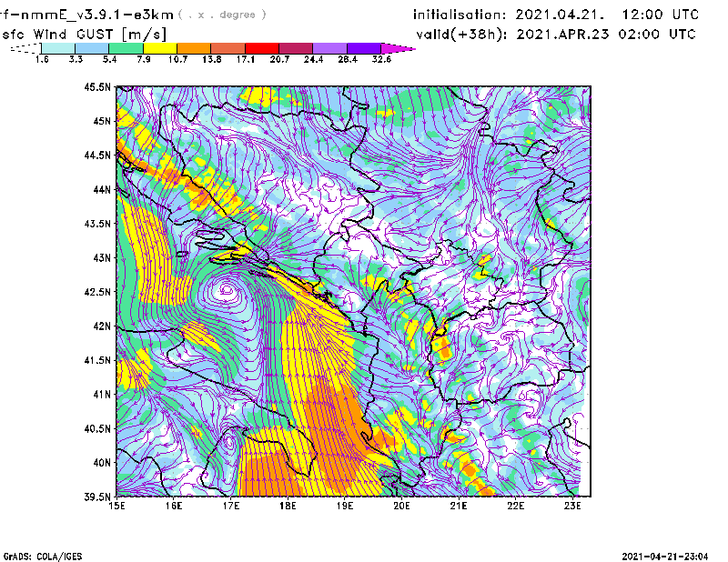Click the 43.5N latitude label
Image resolution: width=728 pixels, height=562 pixels.
(x=97, y=224)
